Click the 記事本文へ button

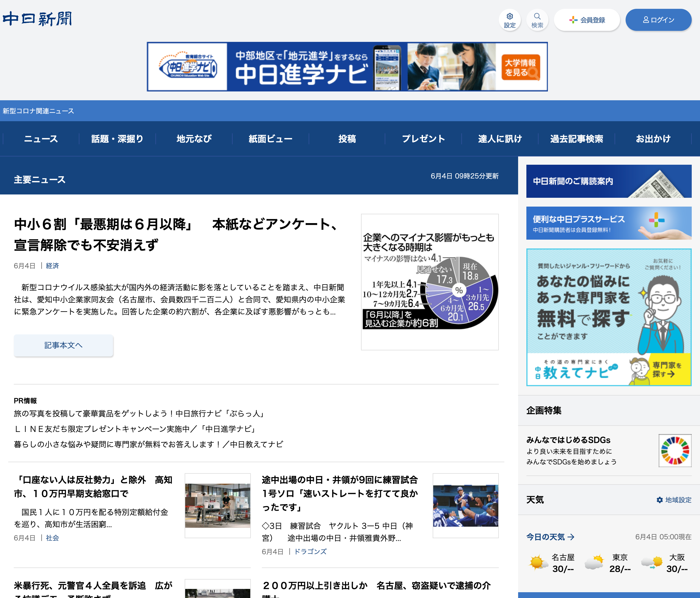coord(63,345)
